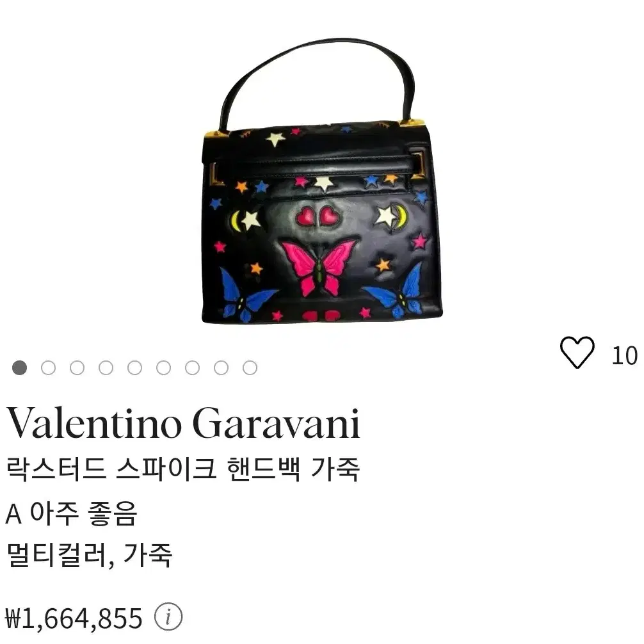Tap the heart wishlist icon
Viewport: 644px width, 644px height.
tap(577, 352)
